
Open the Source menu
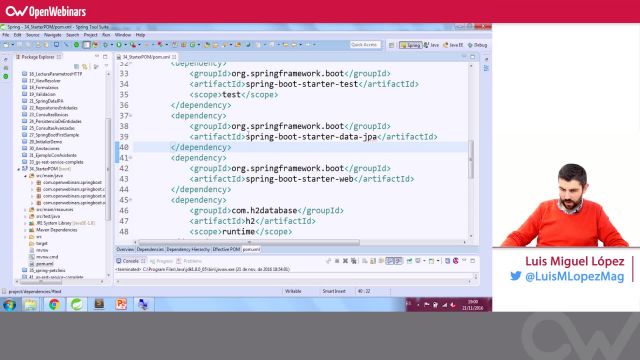[33, 35]
